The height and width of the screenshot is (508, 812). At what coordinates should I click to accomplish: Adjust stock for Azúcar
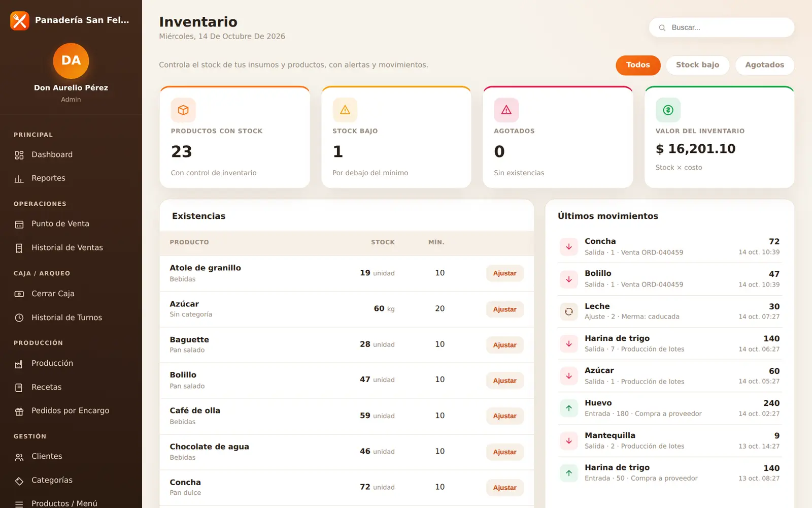(x=504, y=309)
